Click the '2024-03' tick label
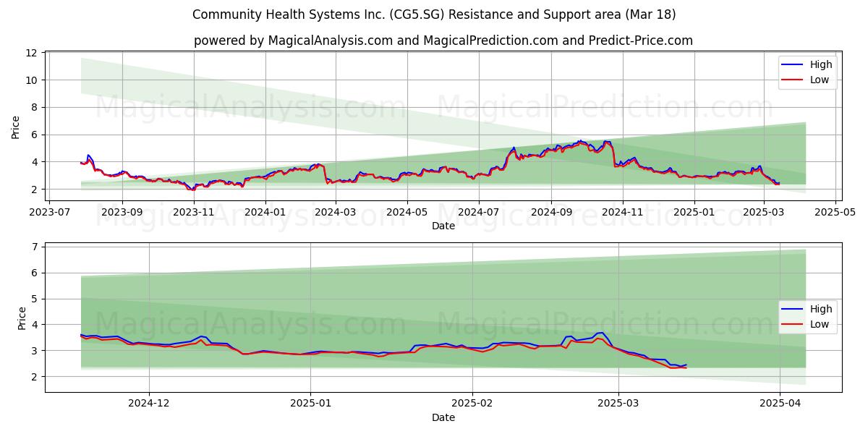The image size is (868, 434). pyautogui.click(x=334, y=213)
